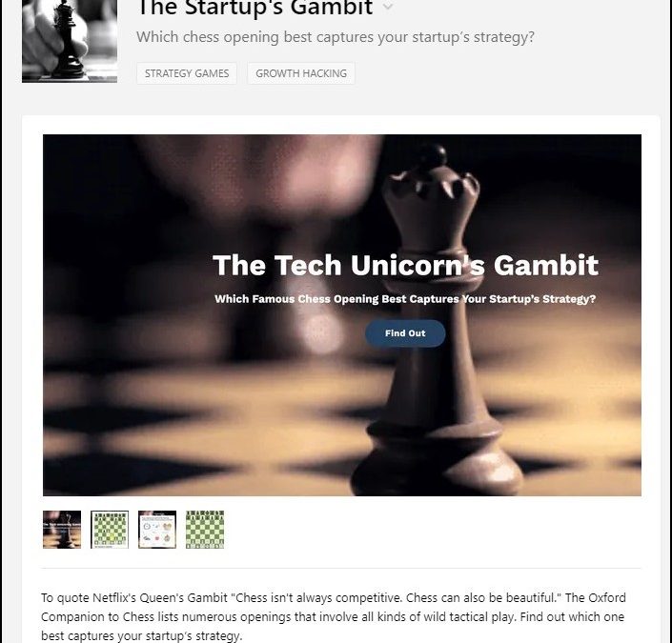The image size is (672, 643).
Task: Click the Find Out button
Action: 405,333
